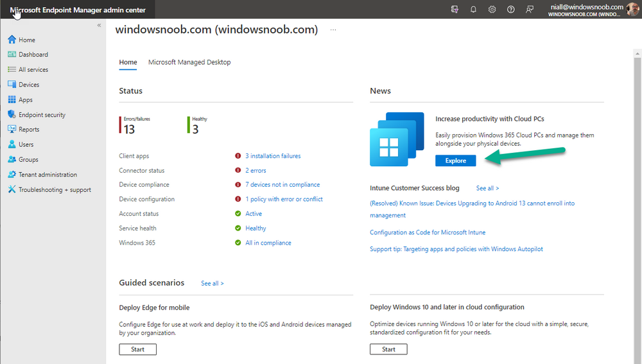The width and height of the screenshot is (642, 364).
Task: Switch to the Home tab
Action: click(128, 62)
